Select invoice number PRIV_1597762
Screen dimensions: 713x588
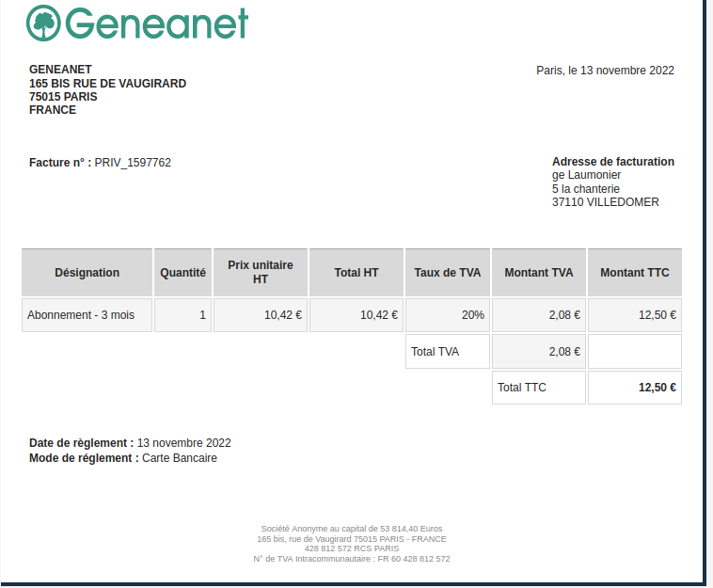133,163
